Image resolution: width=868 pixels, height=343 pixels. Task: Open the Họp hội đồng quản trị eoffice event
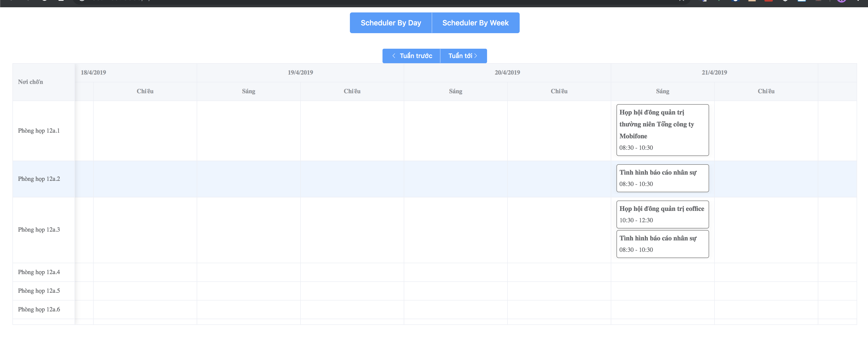pyautogui.click(x=662, y=214)
